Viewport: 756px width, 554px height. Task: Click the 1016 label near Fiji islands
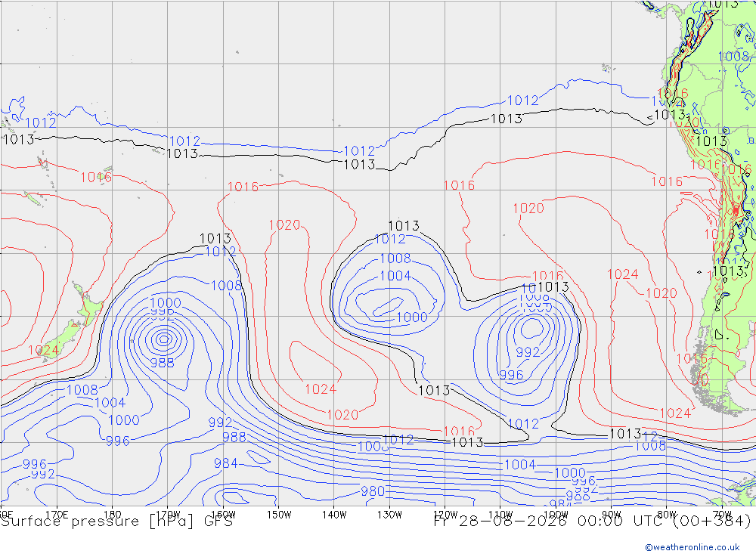click(x=96, y=178)
